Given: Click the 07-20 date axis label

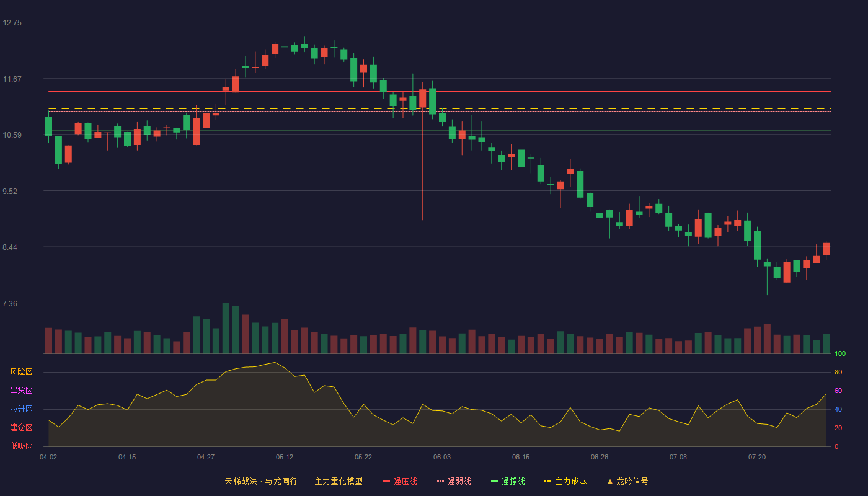Looking at the screenshot, I should (x=757, y=457).
